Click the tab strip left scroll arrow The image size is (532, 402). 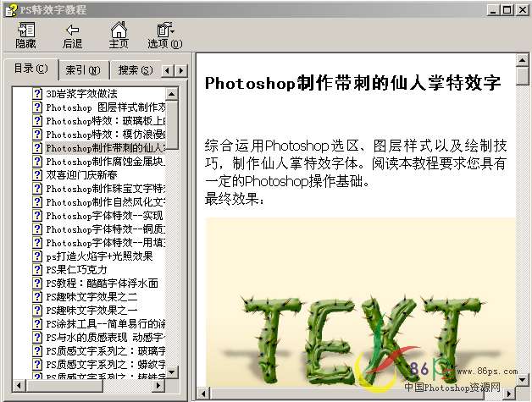[168, 71]
